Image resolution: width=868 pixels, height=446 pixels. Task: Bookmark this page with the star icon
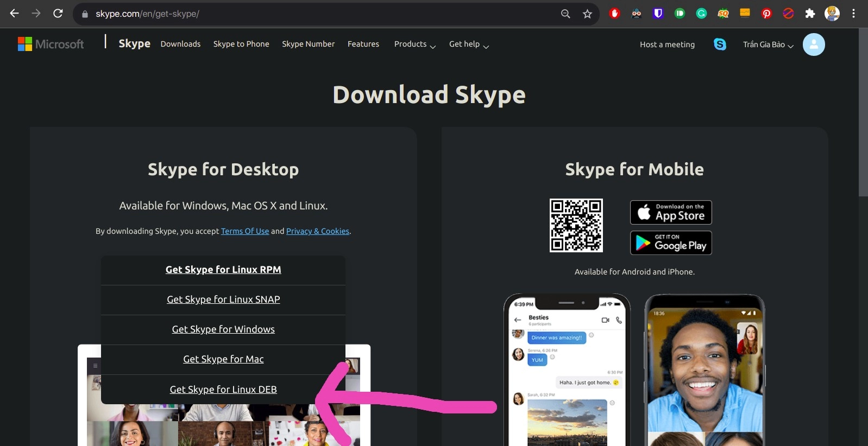coord(587,14)
